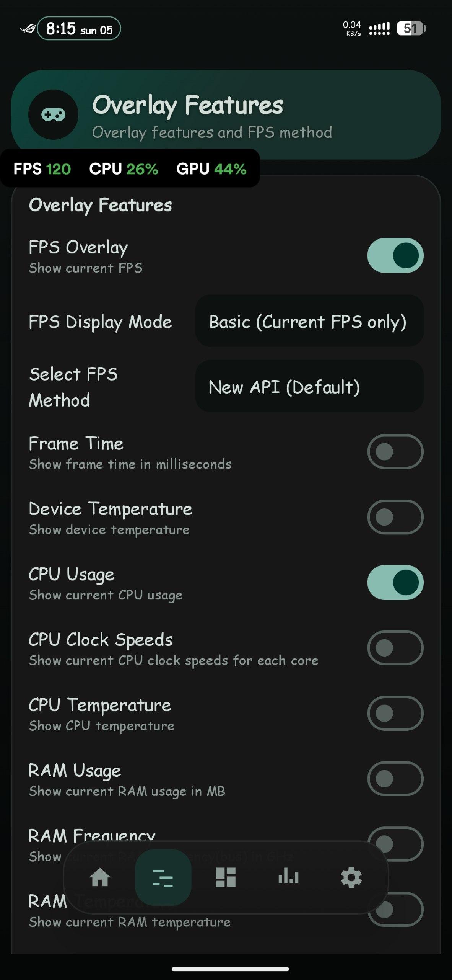Enable CPU Temperature switch
452x980 pixels.
click(x=395, y=713)
